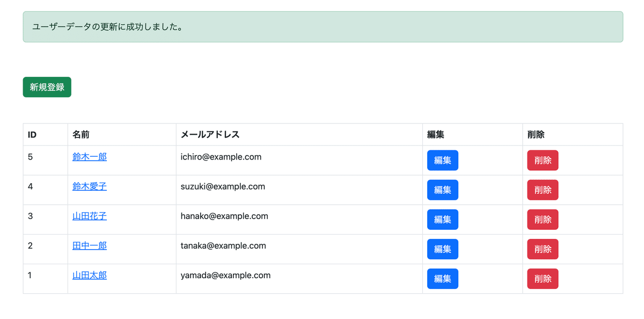Open the 田中一郎 user link
The width and height of the screenshot is (644, 319).
(x=90, y=245)
